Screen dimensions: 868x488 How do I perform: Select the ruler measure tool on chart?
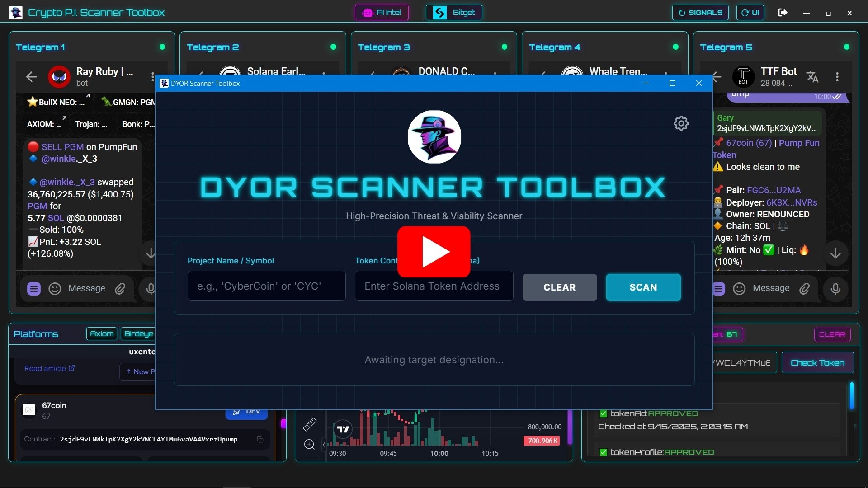pos(310,424)
